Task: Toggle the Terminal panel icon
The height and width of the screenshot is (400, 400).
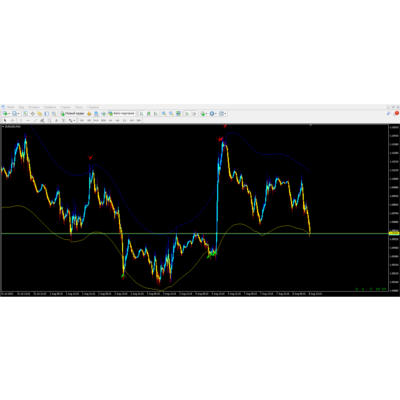Action: (x=46, y=113)
